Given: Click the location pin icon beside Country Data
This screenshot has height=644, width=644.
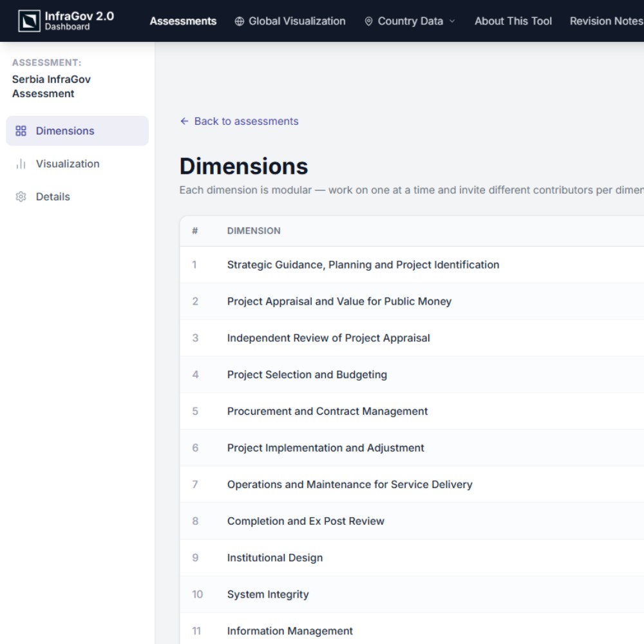Looking at the screenshot, I should [x=368, y=21].
